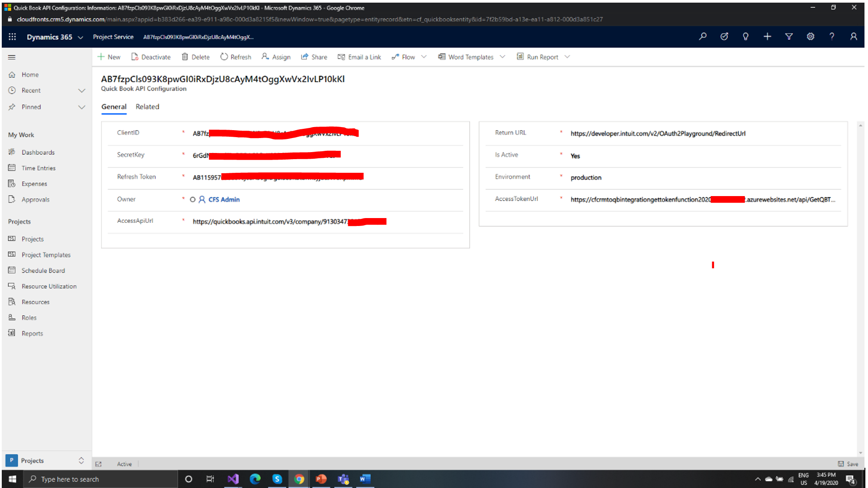This screenshot has height=488, width=868.
Task: Click the ENG US language indicator
Action: tap(803, 479)
